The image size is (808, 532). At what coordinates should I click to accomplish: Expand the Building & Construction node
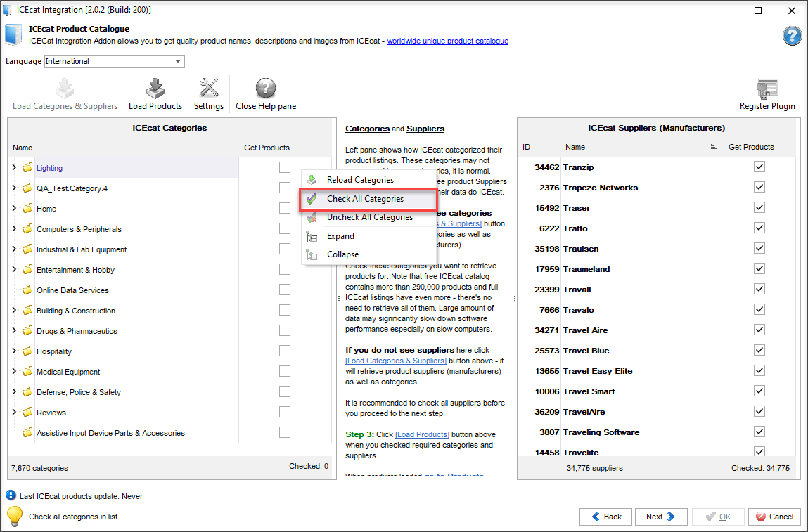(x=14, y=310)
